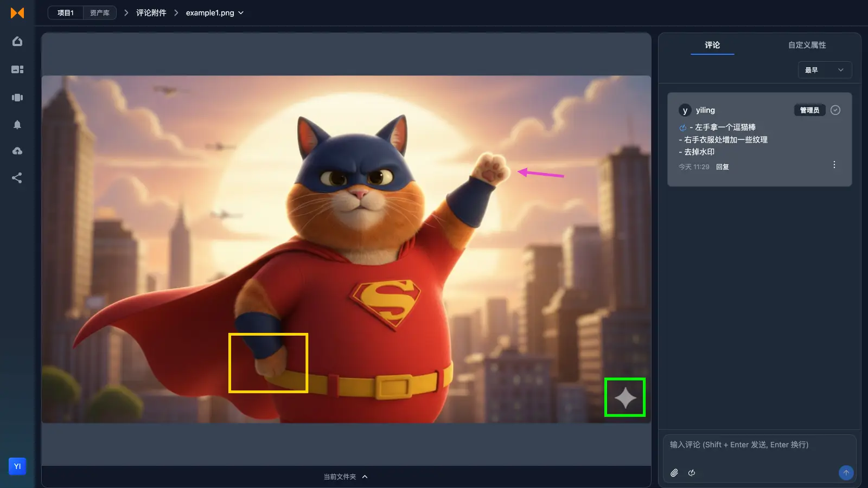
Task: Open the example1.png filename dropdown
Action: [x=241, y=12]
